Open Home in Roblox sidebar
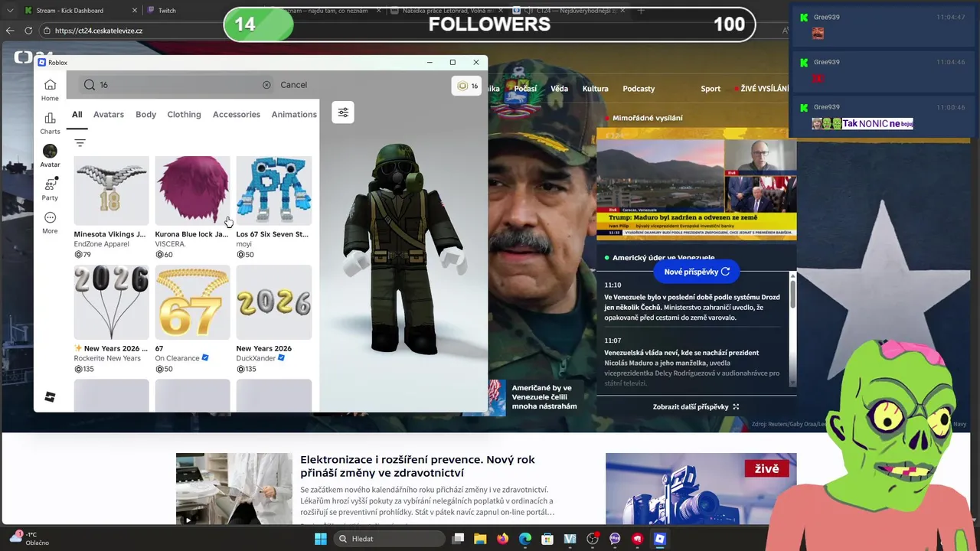The image size is (980, 551). (x=50, y=90)
